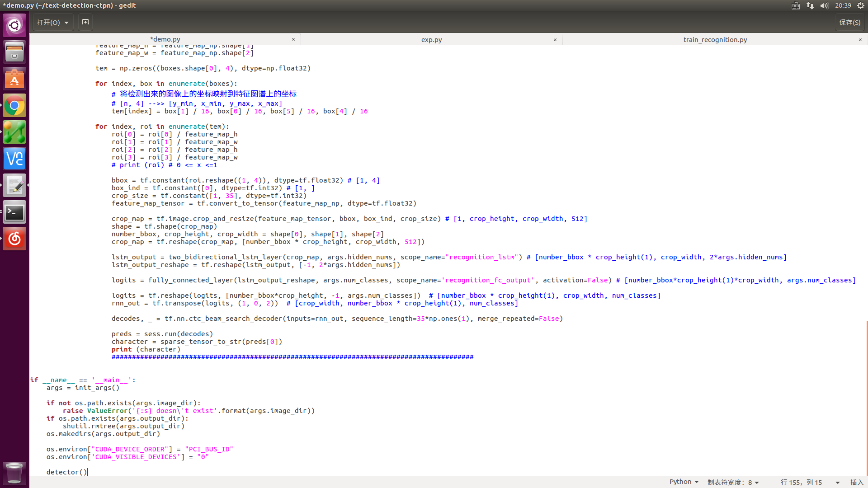Close the demo.py tab
Screen dimensions: 868x488
click(293, 39)
